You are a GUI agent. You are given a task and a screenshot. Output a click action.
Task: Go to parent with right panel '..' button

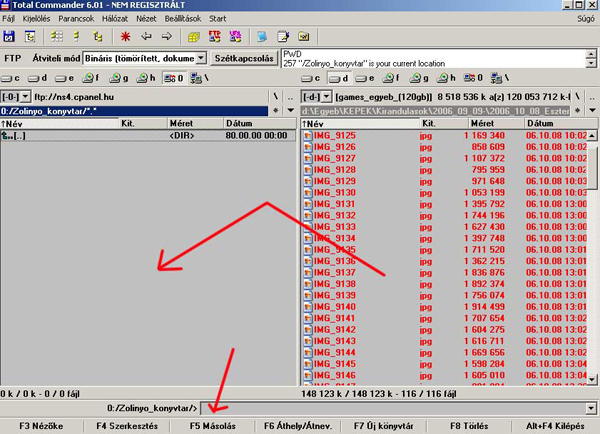click(592, 97)
